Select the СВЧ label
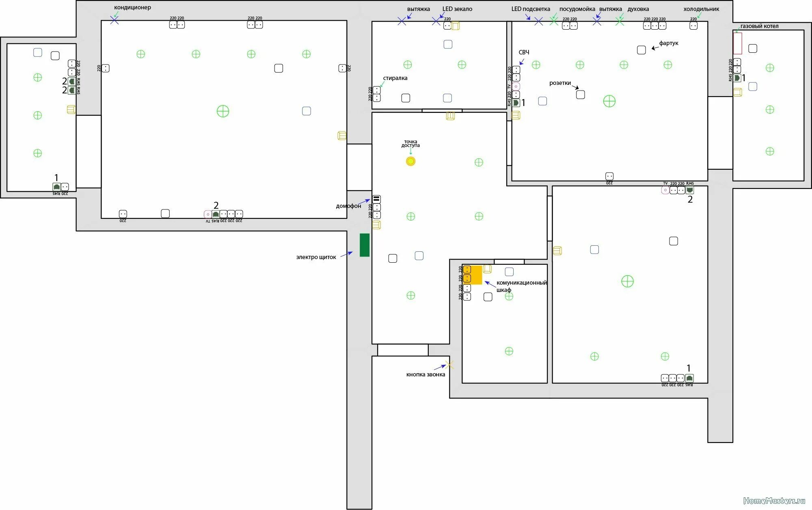This screenshot has height=510, width=812. click(x=524, y=52)
